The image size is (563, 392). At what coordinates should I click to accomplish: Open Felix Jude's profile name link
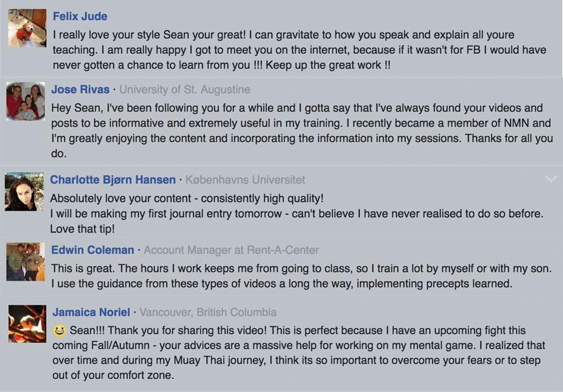point(80,16)
